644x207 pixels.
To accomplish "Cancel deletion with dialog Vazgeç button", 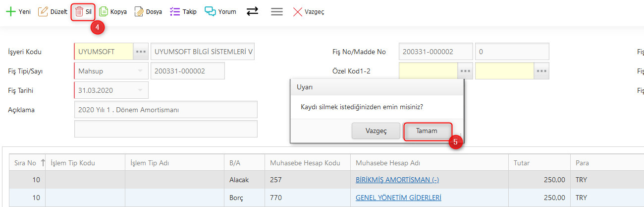I will pos(376,131).
